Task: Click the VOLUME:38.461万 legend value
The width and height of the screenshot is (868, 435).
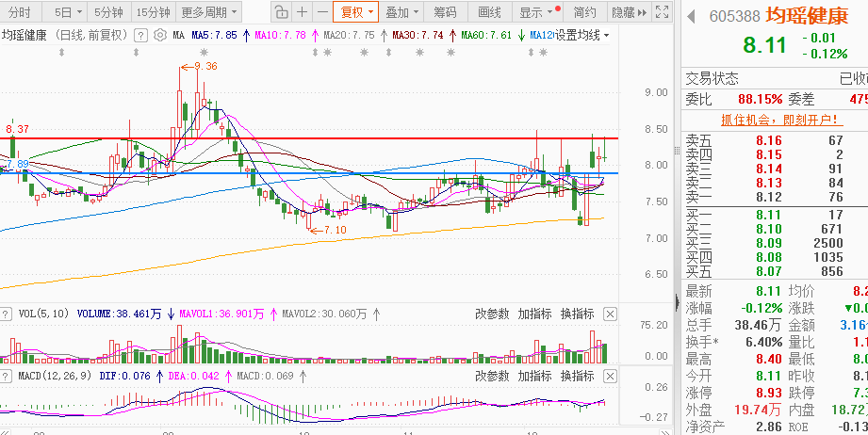Action: (119, 314)
